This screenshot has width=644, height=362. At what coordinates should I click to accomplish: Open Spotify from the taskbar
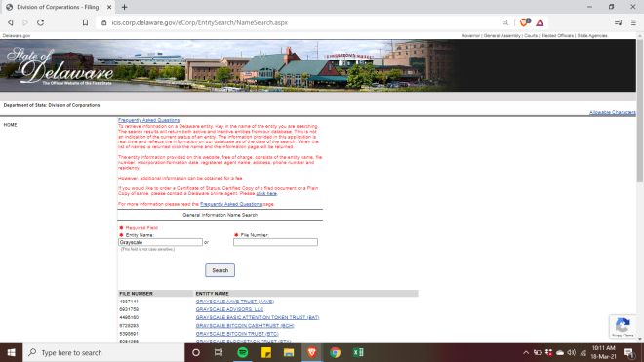243,353
